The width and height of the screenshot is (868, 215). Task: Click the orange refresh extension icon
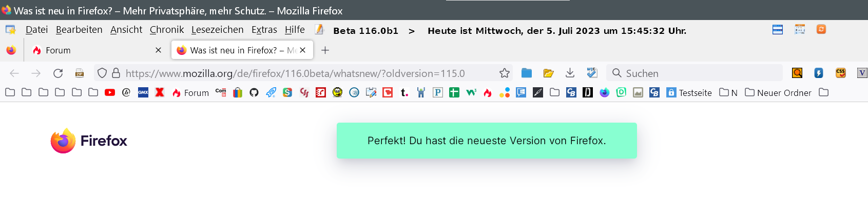coord(821,30)
